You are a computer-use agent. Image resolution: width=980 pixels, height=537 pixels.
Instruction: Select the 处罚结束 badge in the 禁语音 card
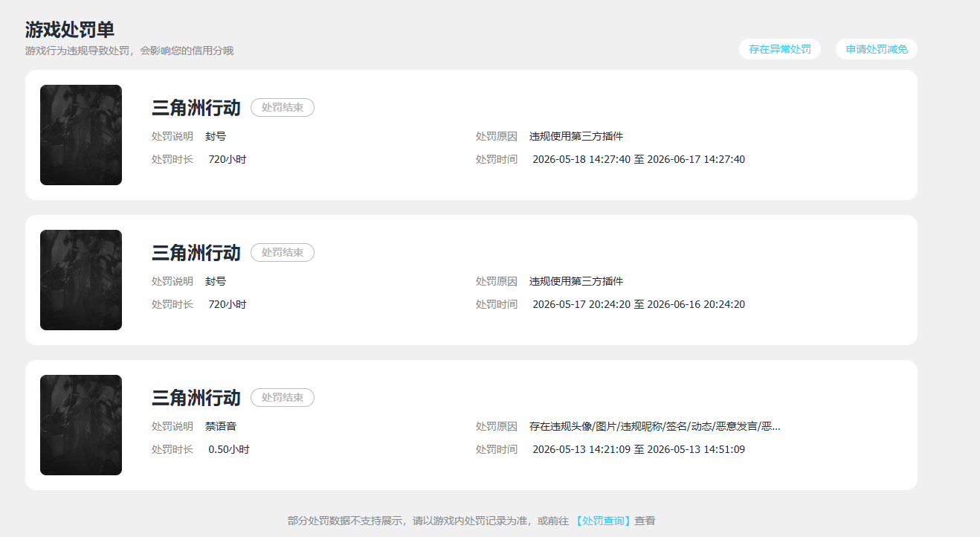pos(283,398)
